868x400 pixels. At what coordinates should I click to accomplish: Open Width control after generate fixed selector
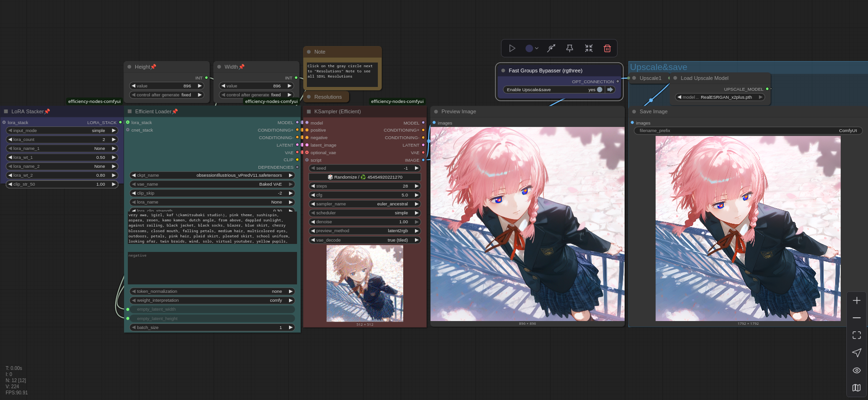pyautogui.click(x=256, y=95)
